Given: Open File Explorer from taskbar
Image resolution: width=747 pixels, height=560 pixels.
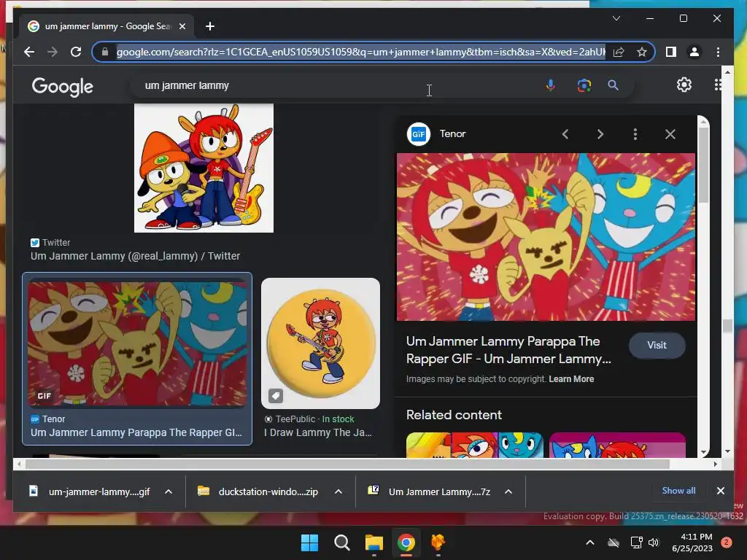Looking at the screenshot, I should pos(374,542).
